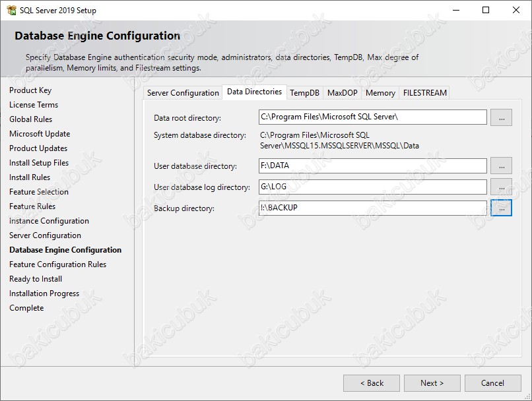Viewport: 532px width, 401px height.
Task: Browse for Backup directory
Action: click(x=501, y=208)
